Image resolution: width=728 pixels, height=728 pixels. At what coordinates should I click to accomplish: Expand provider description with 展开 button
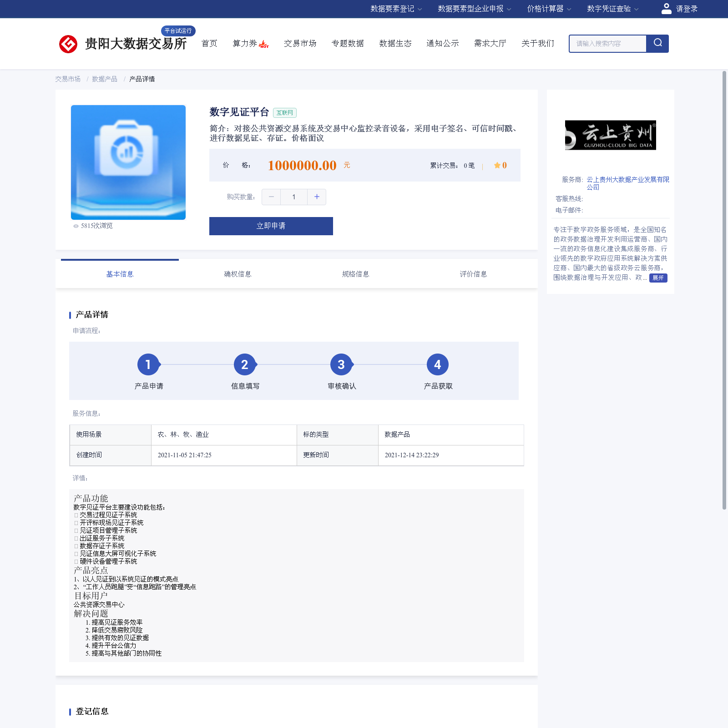[x=658, y=278]
